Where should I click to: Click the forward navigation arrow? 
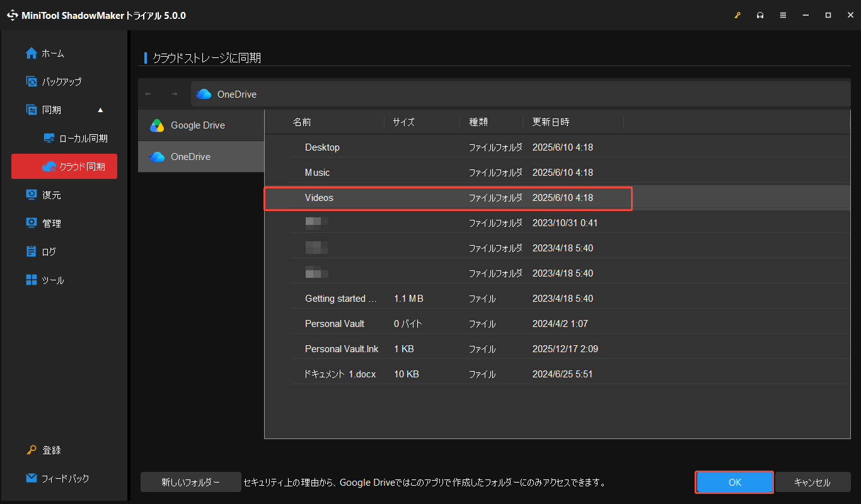[175, 94]
